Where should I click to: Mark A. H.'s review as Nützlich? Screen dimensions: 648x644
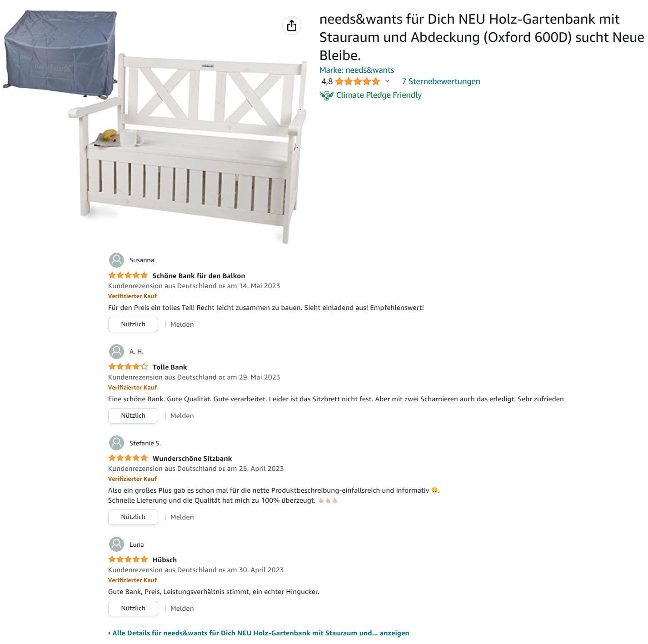point(133,416)
